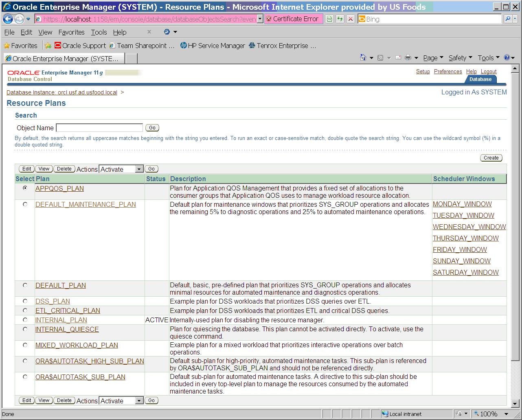522x420 pixels.
Task: Select the DEFAULT_MAINTENANCE_PLAN radio button
Action: tap(25, 204)
